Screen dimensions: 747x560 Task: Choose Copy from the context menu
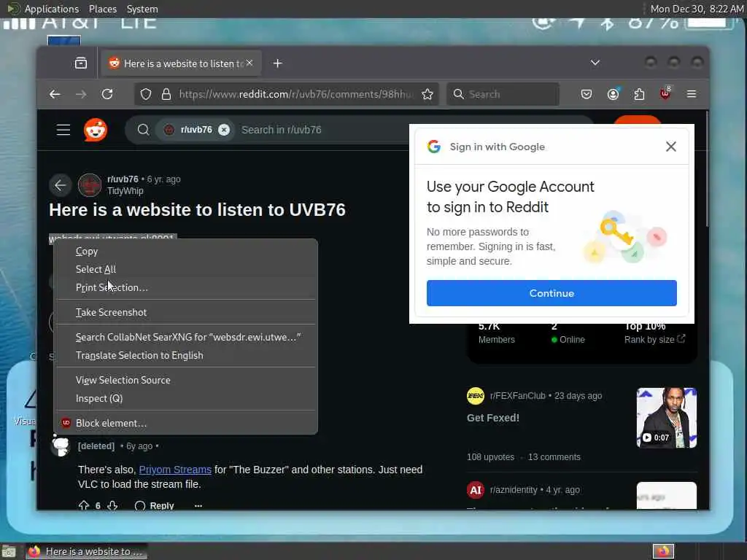tap(186, 252)
